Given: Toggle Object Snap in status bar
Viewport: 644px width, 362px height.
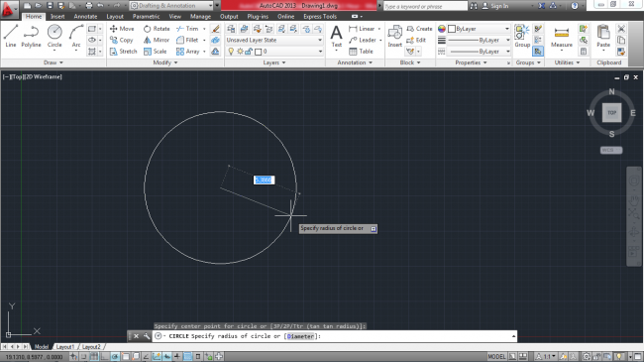Looking at the screenshot, I should (x=125, y=357).
